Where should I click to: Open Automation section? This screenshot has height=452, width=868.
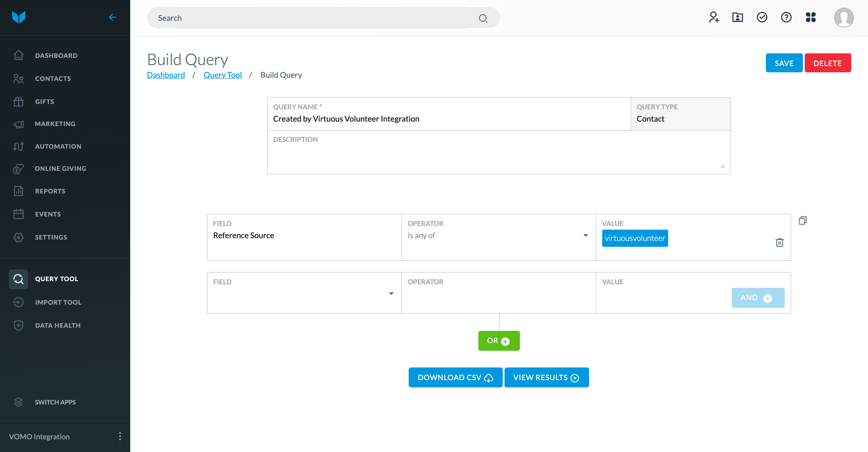click(58, 146)
